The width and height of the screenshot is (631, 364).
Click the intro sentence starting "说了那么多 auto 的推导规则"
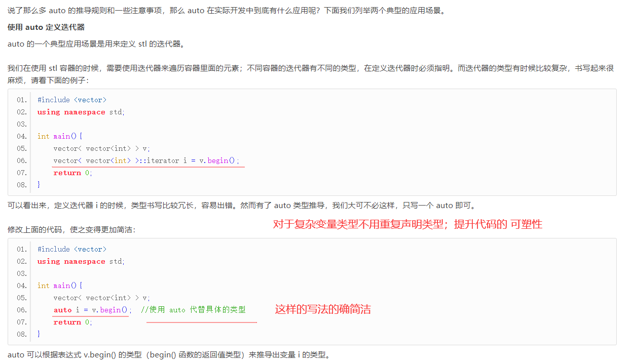click(x=227, y=10)
